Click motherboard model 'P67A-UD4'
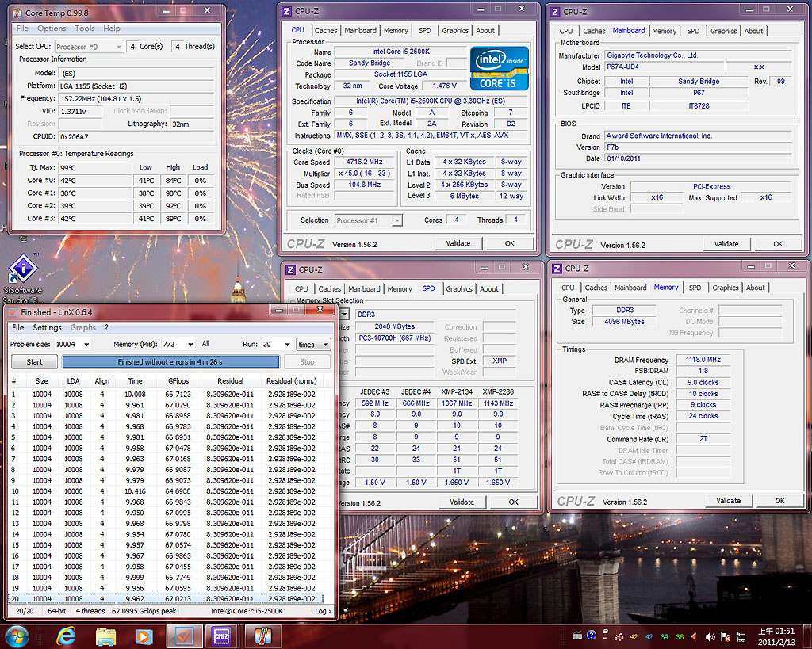Viewport: 812px width, 649px height. 664,67
